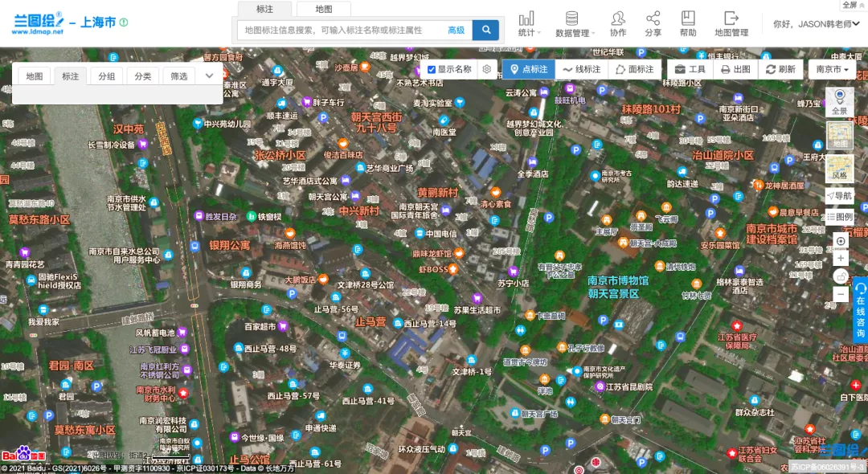
Task: Open 风格 map style thumbnail
Action: point(840,168)
